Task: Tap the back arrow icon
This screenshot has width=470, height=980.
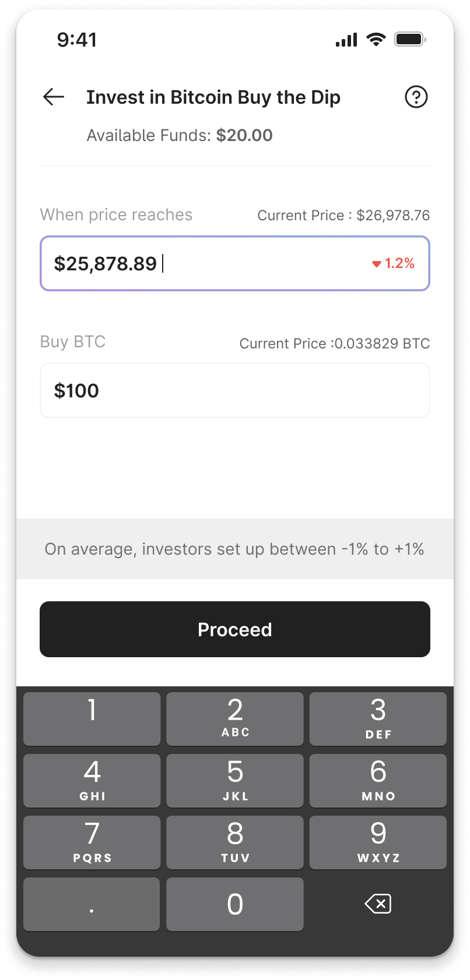Action: [54, 97]
